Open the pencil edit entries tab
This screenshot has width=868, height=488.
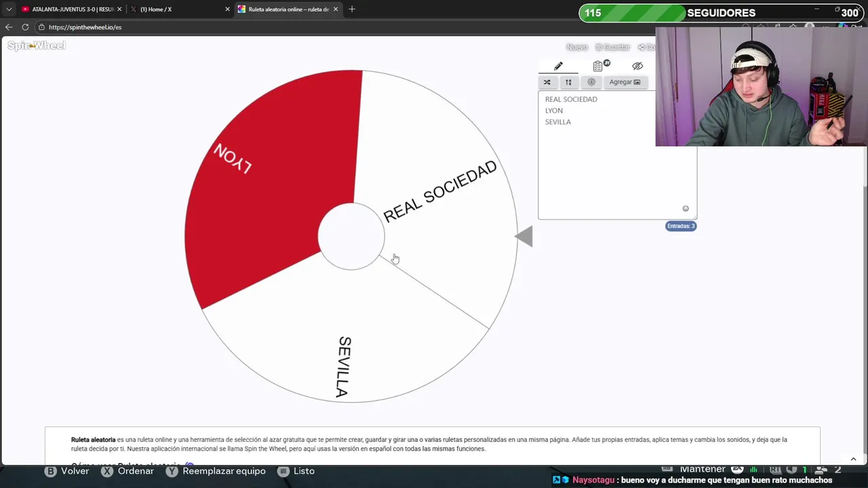pos(558,66)
